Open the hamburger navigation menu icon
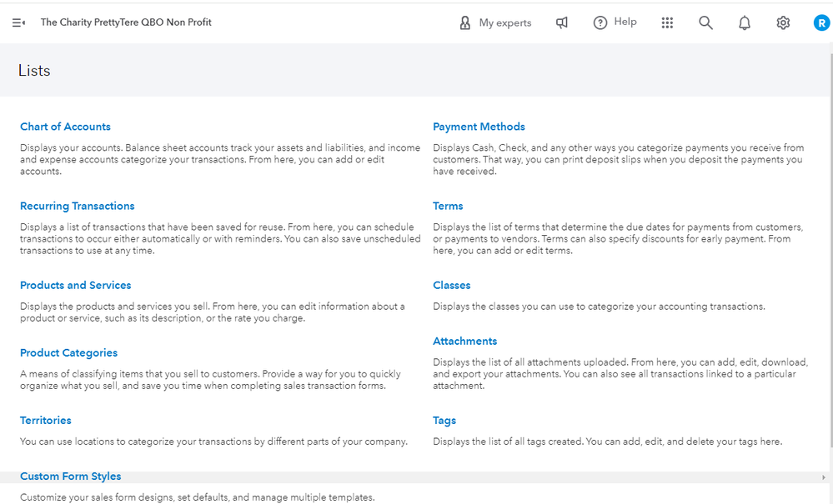Screen dimensions: 833x504 pyautogui.click(x=18, y=22)
